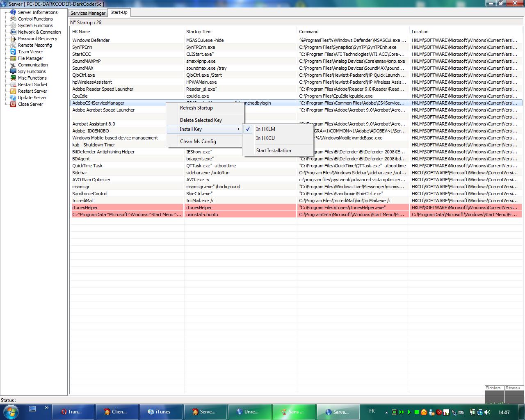This screenshot has width=525, height=420.
Task: Choose Clean Ms Config menu entry
Action: (205, 142)
